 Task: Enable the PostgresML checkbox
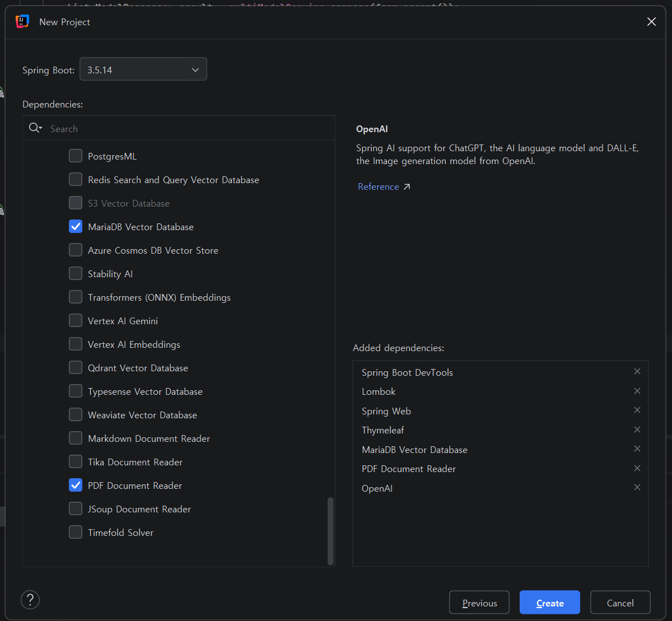[x=76, y=156]
